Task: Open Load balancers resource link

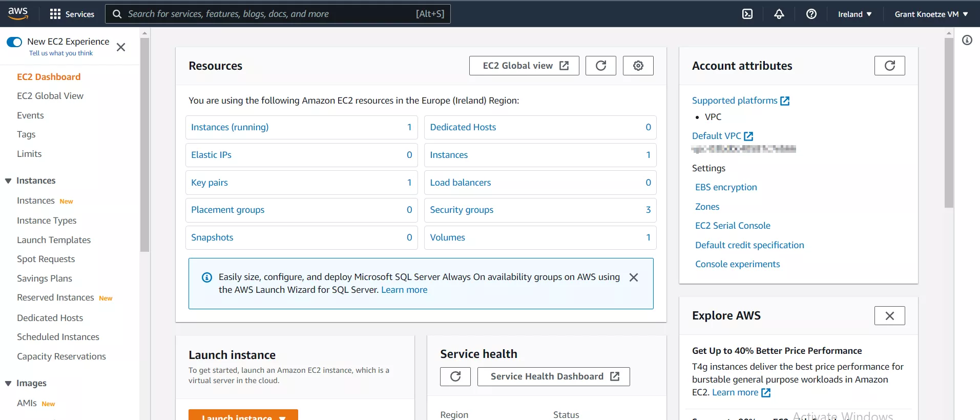Action: pyautogui.click(x=461, y=183)
